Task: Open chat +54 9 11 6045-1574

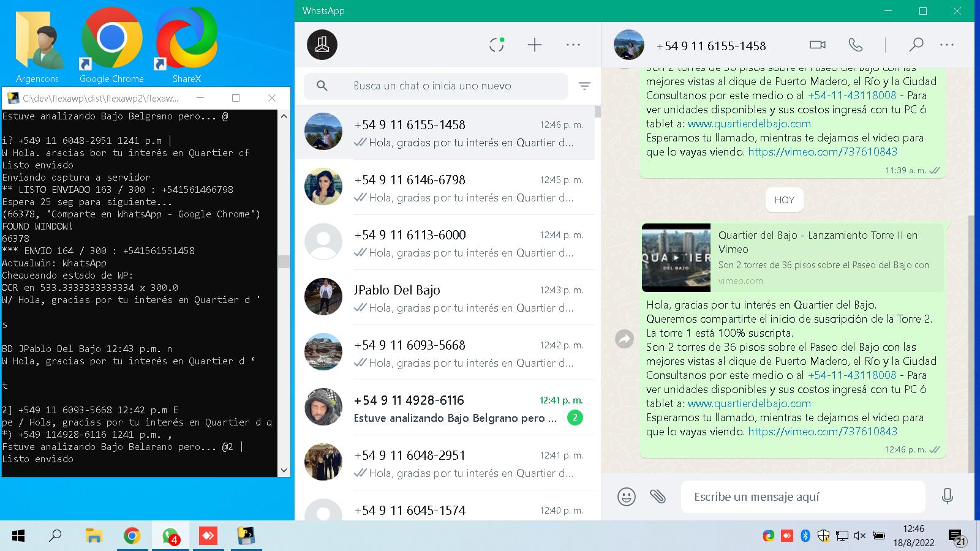Action: coord(445,506)
